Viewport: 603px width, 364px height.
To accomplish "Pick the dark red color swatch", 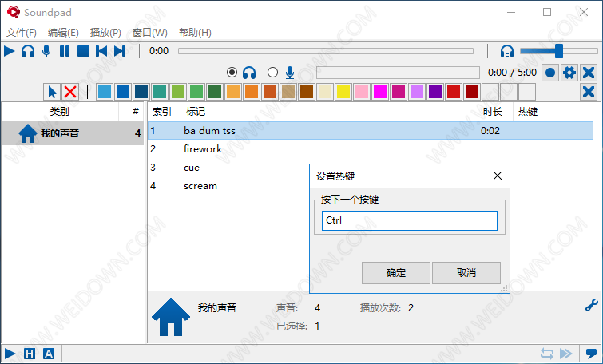I will (x=472, y=92).
